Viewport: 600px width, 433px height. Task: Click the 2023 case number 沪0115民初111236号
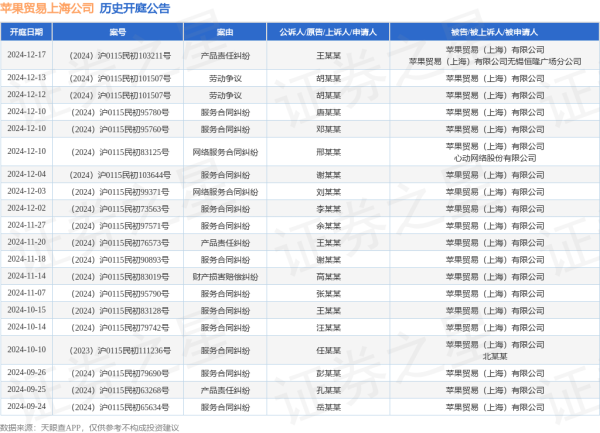120,351
